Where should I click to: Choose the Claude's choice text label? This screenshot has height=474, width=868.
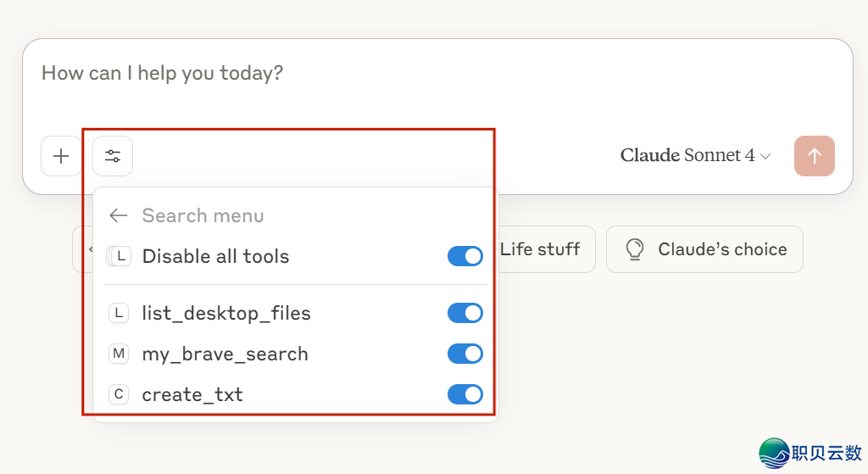pos(722,249)
